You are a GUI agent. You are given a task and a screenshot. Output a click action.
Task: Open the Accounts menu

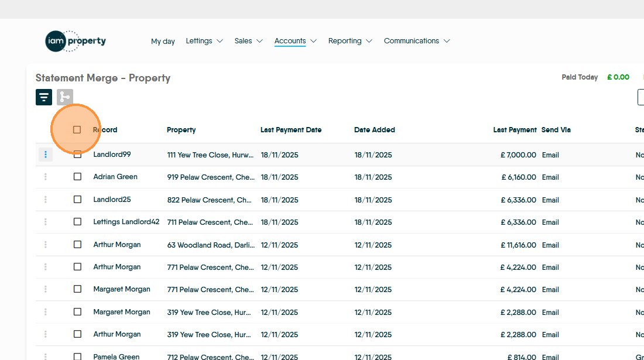pyautogui.click(x=295, y=41)
